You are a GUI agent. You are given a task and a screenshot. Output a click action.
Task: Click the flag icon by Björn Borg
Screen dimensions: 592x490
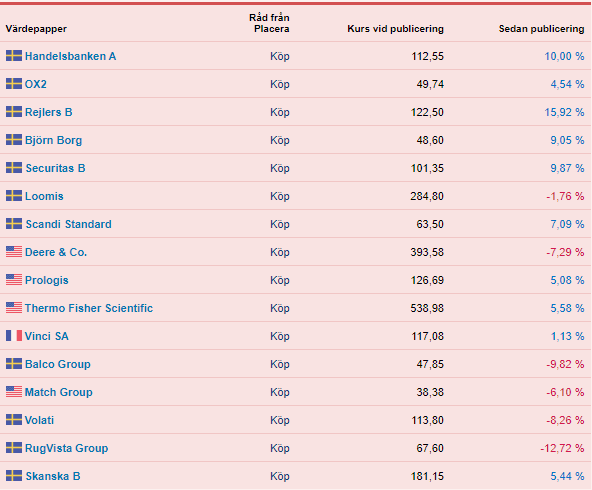pos(14,140)
